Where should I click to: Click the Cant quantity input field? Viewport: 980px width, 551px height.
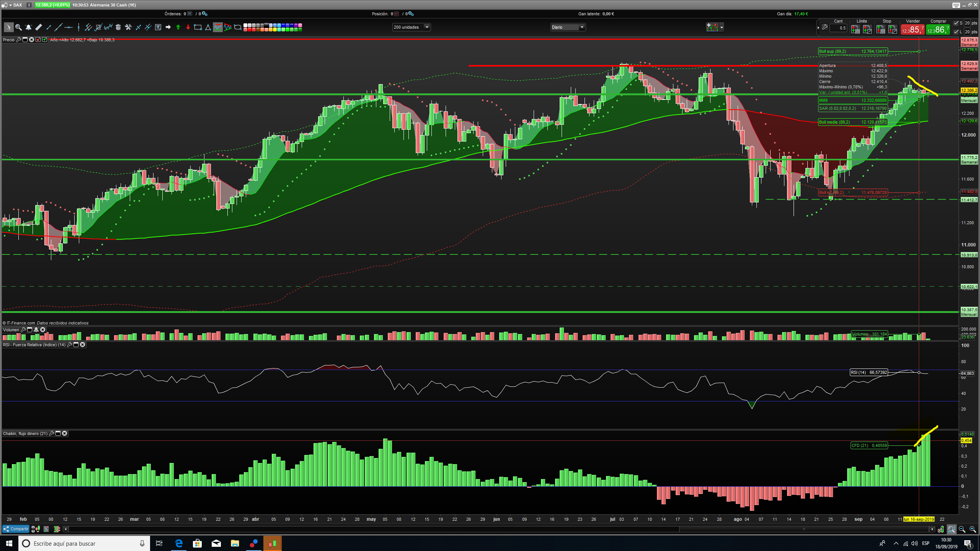tap(838, 28)
